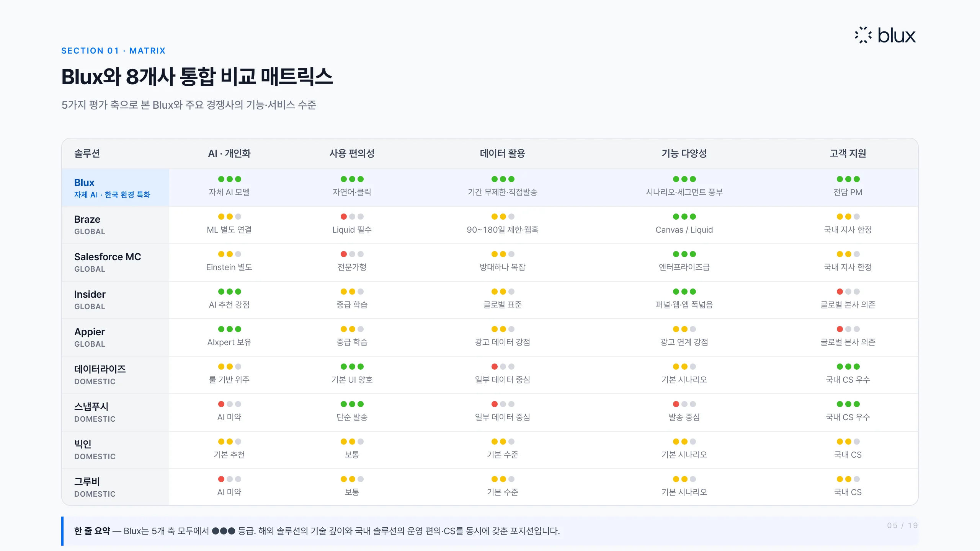Select the Appier row name
Image resolution: width=980 pixels, height=551 pixels.
pyautogui.click(x=89, y=332)
